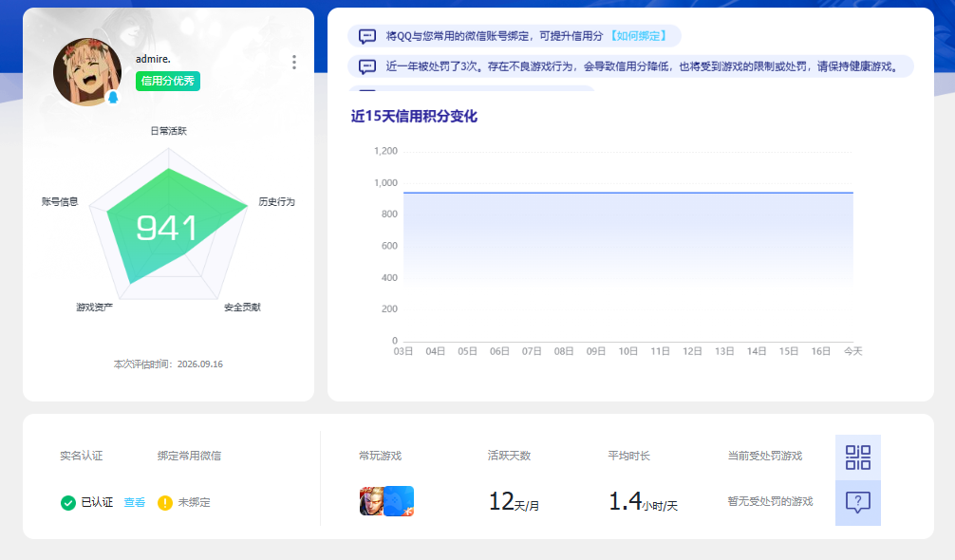Click the 1.4小时/天 average duration value
955x560 pixels.
coord(644,501)
